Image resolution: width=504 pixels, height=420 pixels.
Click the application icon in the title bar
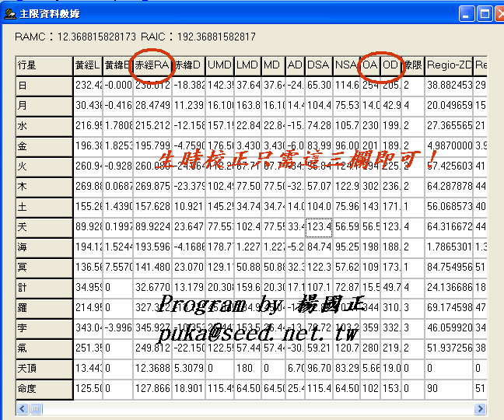9,13
